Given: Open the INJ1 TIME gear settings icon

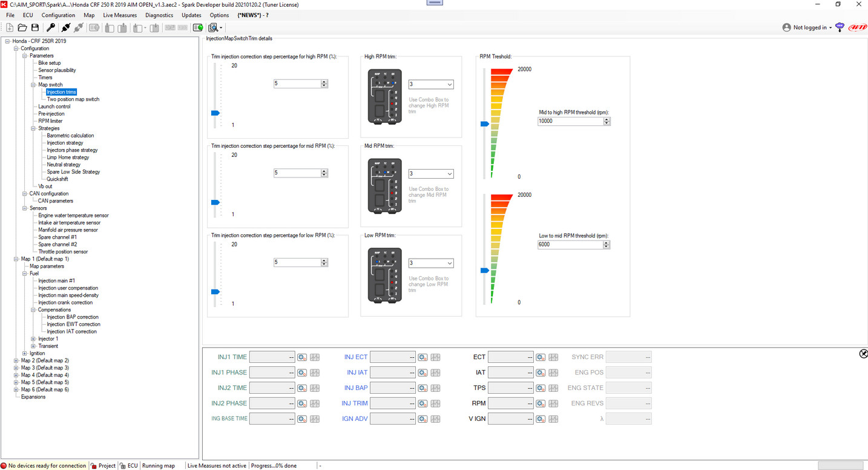Looking at the screenshot, I should [302, 357].
